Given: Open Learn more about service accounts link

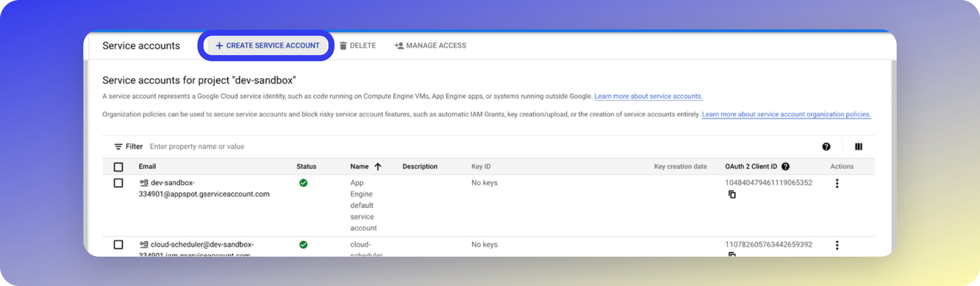Looking at the screenshot, I should [648, 96].
